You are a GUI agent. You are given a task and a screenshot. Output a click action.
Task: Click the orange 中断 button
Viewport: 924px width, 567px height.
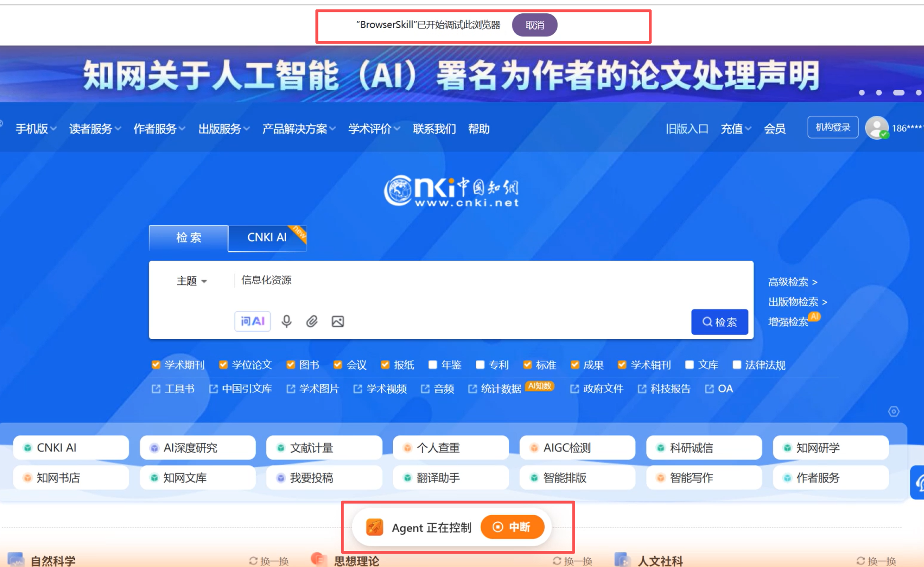[512, 527]
